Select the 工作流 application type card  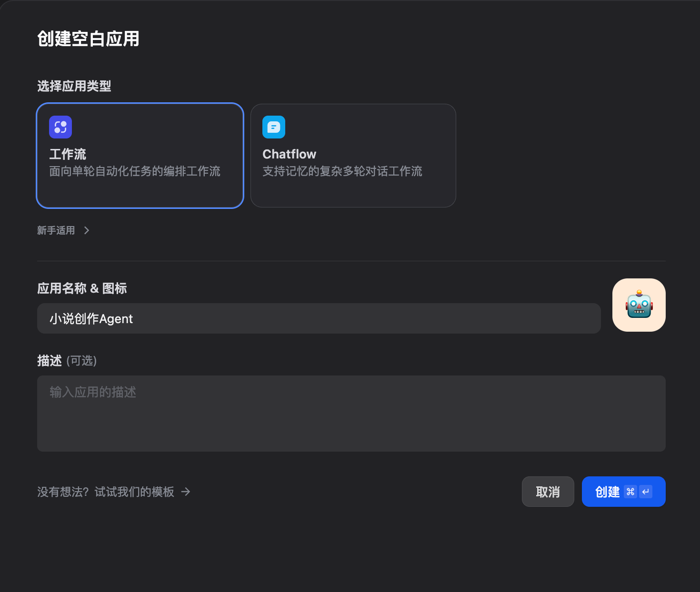(x=140, y=156)
